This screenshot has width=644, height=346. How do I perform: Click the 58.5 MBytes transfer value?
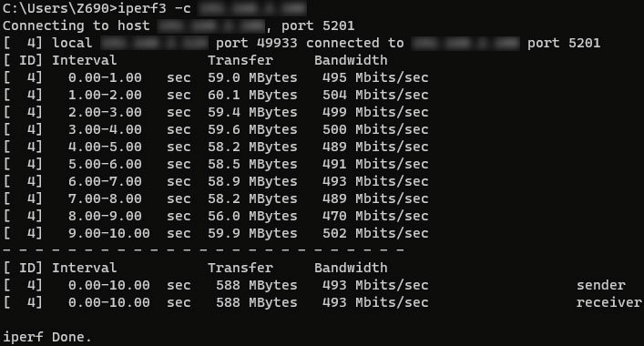(252, 164)
